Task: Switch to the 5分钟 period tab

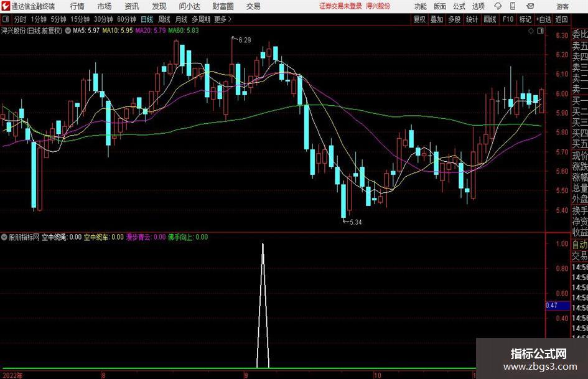Action: click(58, 19)
